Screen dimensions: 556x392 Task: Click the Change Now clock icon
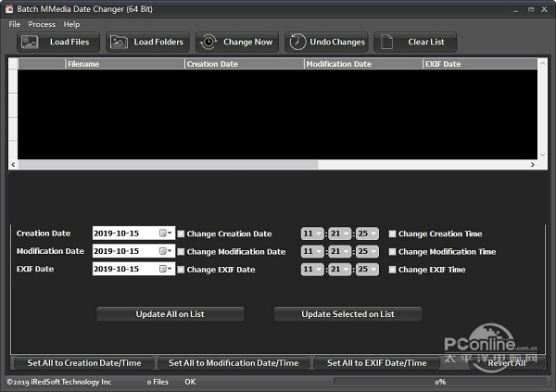(x=208, y=42)
